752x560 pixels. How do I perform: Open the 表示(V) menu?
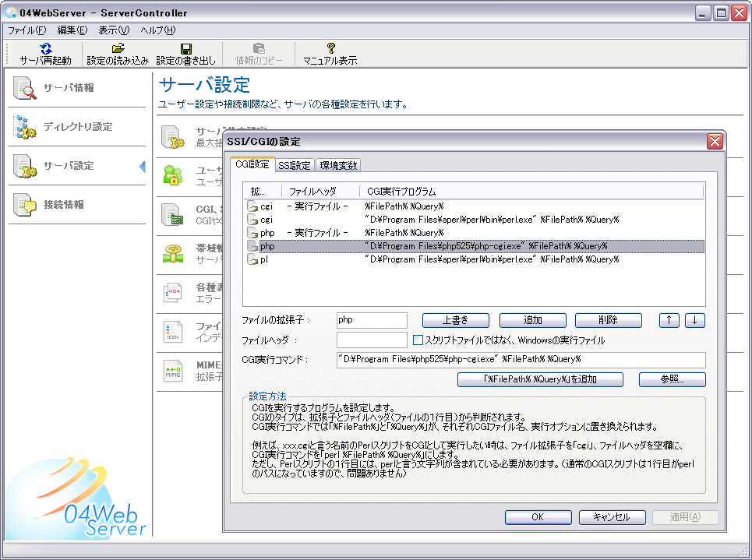pos(114,30)
